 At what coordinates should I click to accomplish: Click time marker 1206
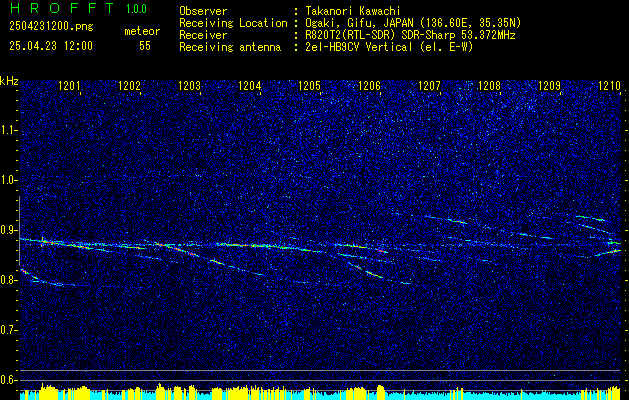(369, 86)
